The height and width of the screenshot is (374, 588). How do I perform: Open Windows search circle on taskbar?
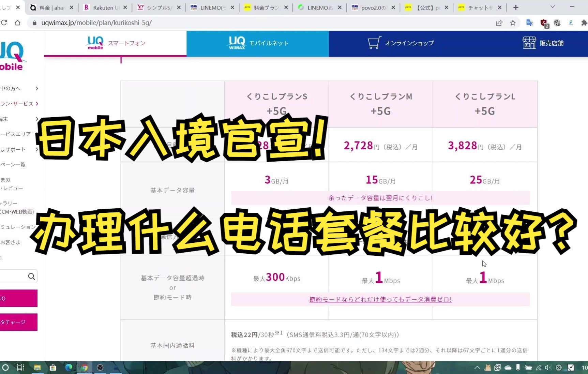click(x=5, y=367)
